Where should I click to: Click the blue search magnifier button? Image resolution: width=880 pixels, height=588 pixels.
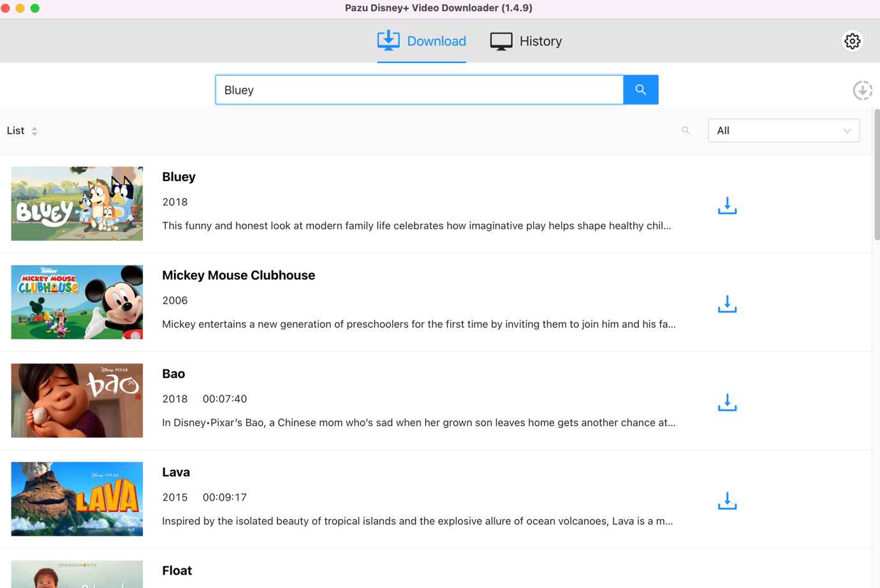click(x=641, y=90)
